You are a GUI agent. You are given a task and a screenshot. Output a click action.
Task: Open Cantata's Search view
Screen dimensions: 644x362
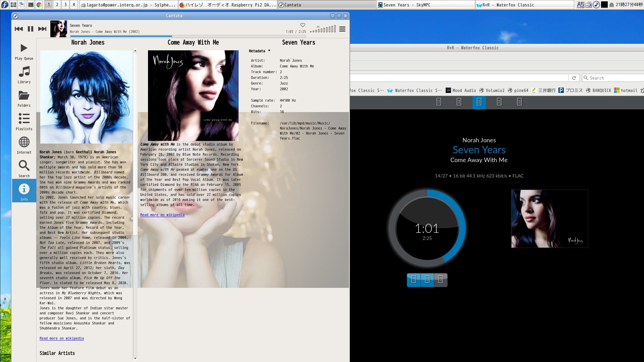pyautogui.click(x=23, y=167)
